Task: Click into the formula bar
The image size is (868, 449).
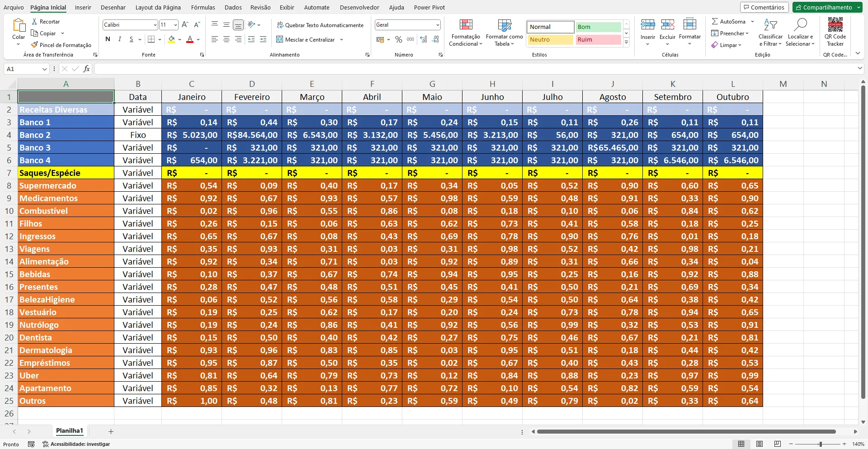Action: 475,69
